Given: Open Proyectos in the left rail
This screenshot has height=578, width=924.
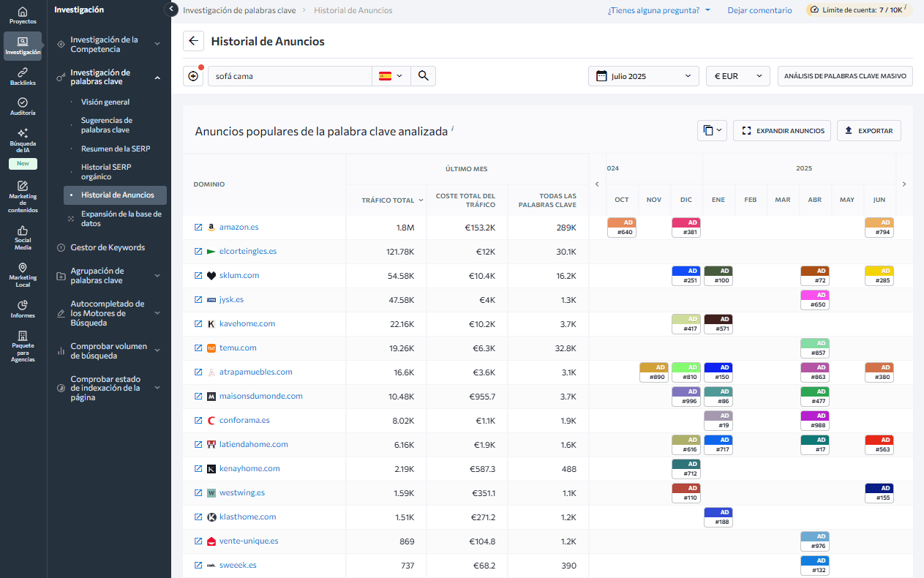Looking at the screenshot, I should coord(23,15).
